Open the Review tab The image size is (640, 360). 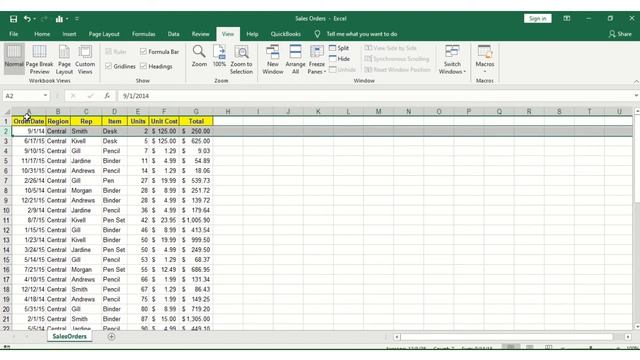click(x=200, y=34)
